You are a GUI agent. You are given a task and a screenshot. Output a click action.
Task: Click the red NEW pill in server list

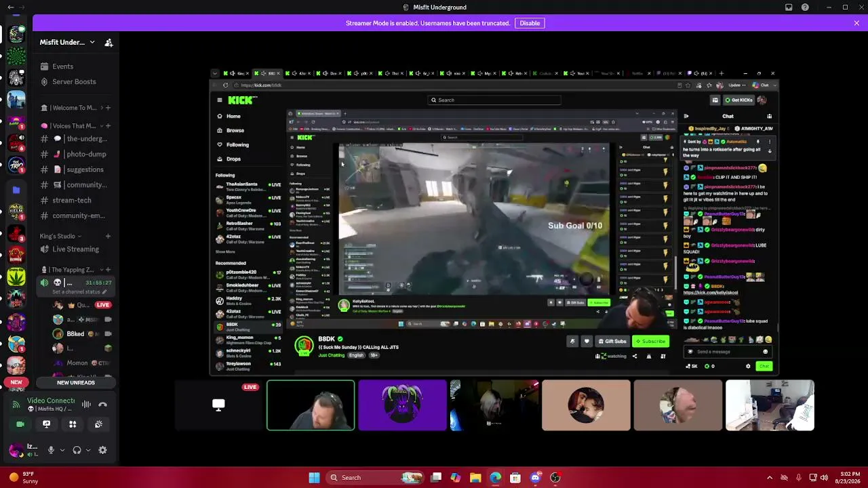(16, 382)
